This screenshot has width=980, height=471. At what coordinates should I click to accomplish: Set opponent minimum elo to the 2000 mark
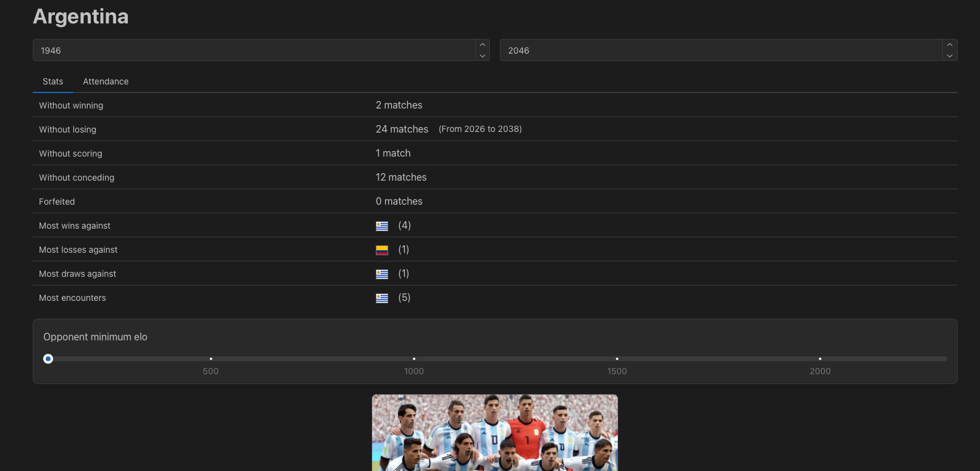(x=820, y=359)
